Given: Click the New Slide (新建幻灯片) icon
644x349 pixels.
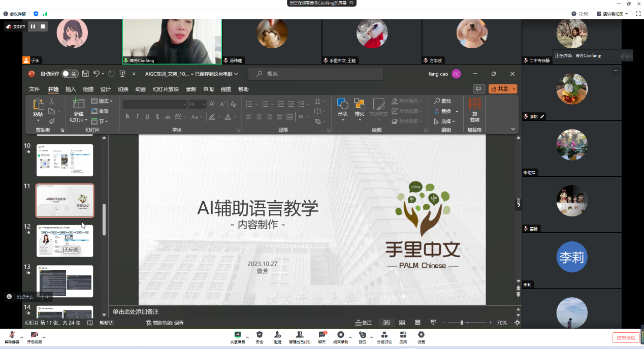Looking at the screenshot, I should point(78,104).
